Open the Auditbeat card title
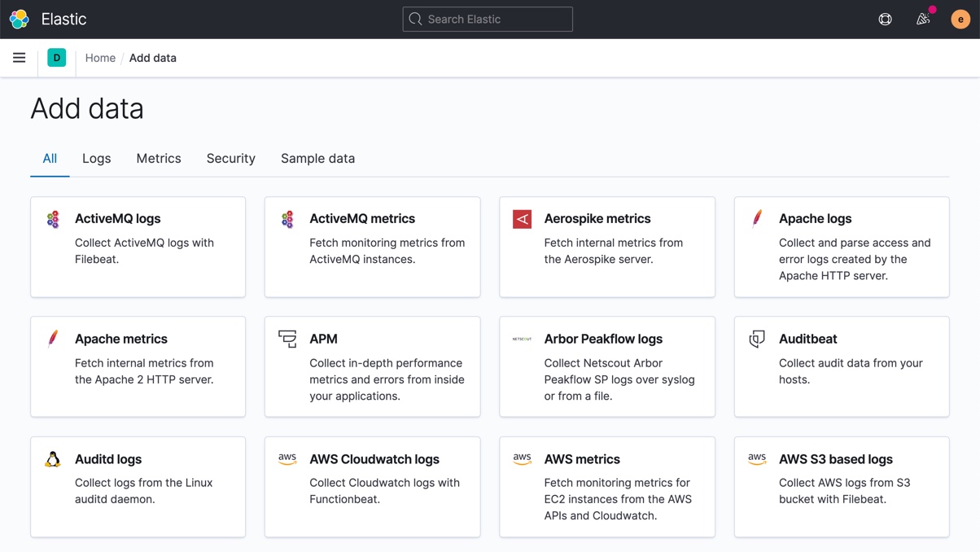Screen dimensions: 980x552 808,339
